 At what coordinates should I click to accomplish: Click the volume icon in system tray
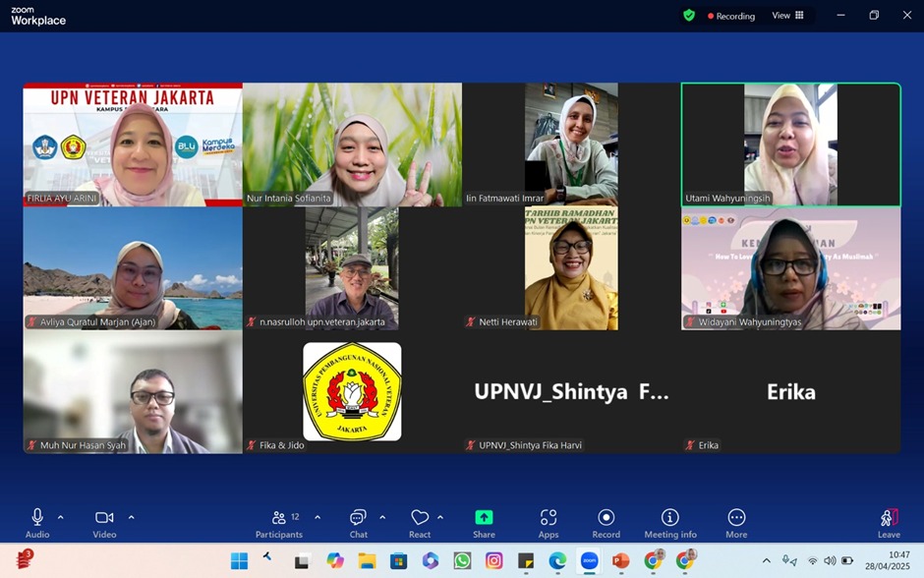(x=830, y=560)
